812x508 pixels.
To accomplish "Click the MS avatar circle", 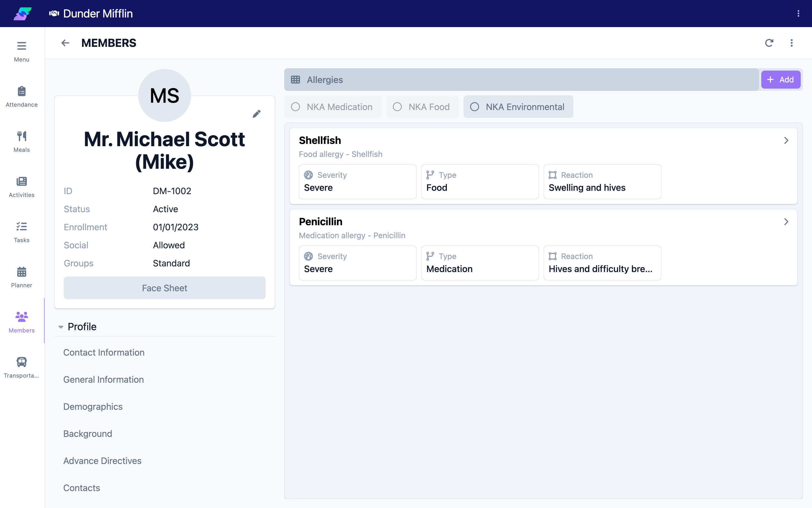I will click(164, 95).
